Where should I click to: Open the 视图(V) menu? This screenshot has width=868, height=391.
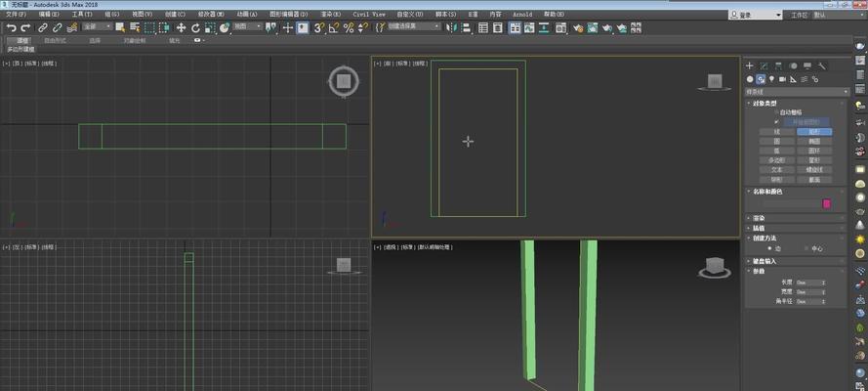[143, 15]
